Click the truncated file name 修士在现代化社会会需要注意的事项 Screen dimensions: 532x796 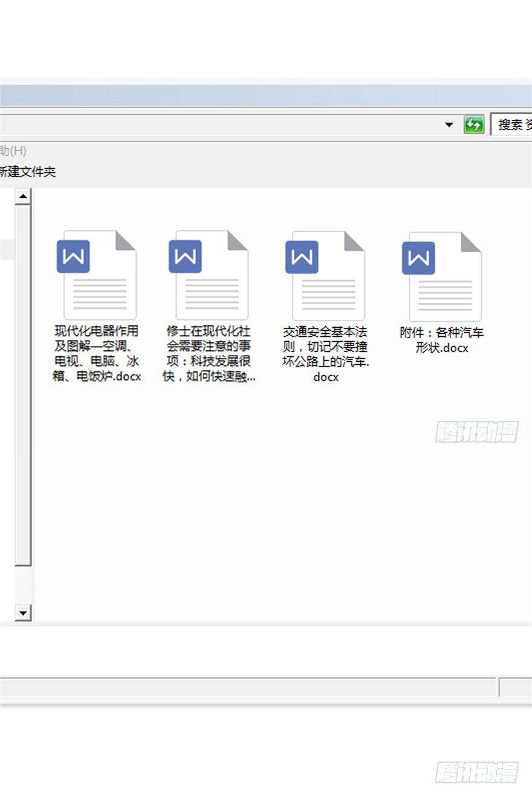(x=209, y=354)
